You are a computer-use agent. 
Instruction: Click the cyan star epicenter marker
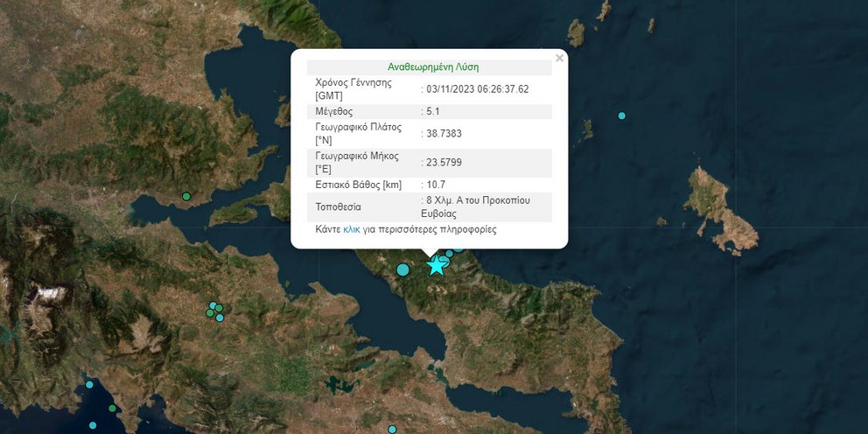point(436,265)
